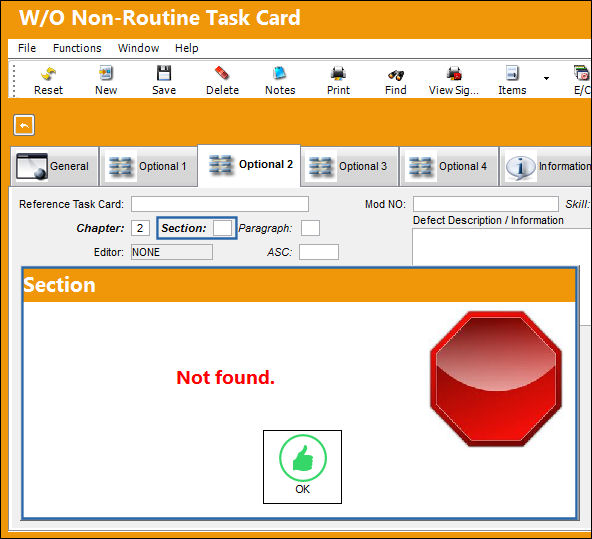Open the Items toolbar icon
This screenshot has height=539, width=592.
(512, 80)
